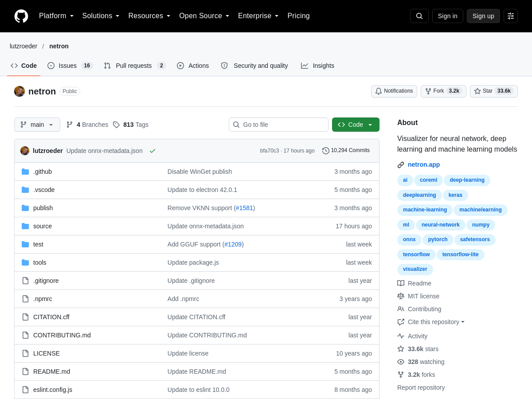Open the green Code dropdown button
The height and width of the screenshot is (399, 532).
click(x=356, y=125)
